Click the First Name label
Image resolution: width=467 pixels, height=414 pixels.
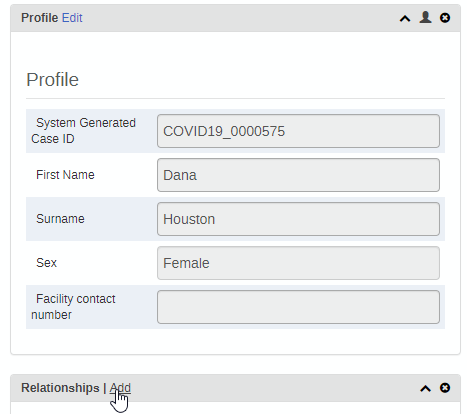point(65,175)
